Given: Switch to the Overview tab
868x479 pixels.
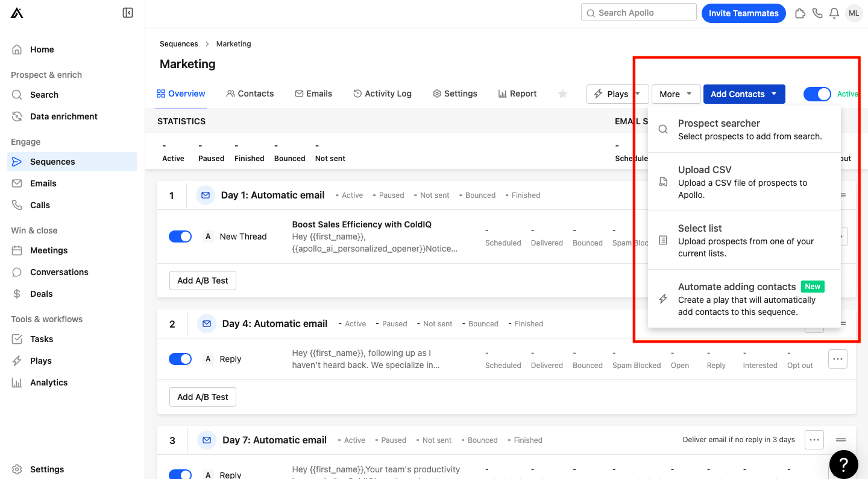Looking at the screenshot, I should (x=181, y=94).
